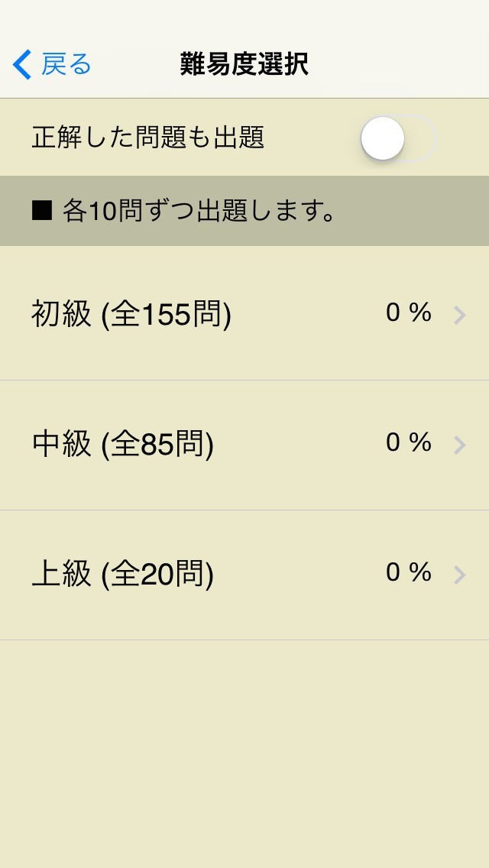Click the black square bullet icon

point(41,211)
